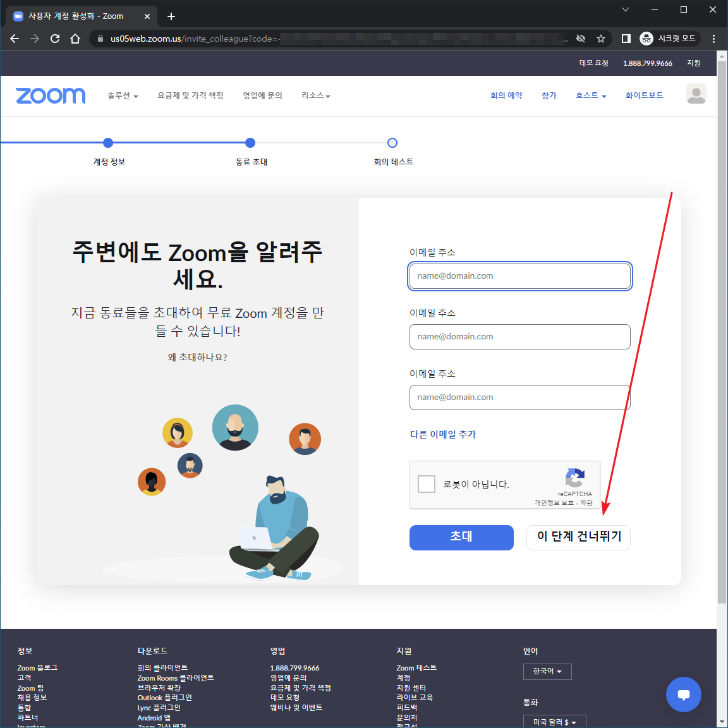Go to browser home page icon
728x728 pixels.
[75, 39]
